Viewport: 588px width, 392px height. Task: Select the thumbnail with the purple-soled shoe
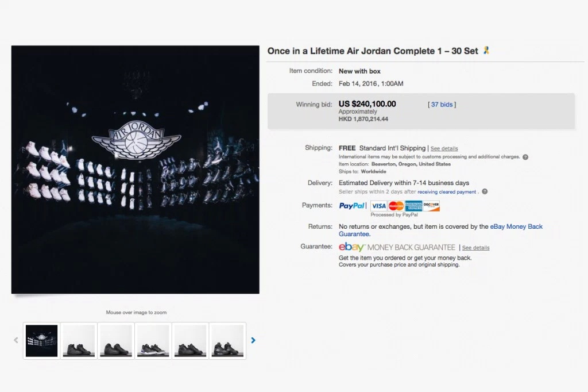[153, 341]
